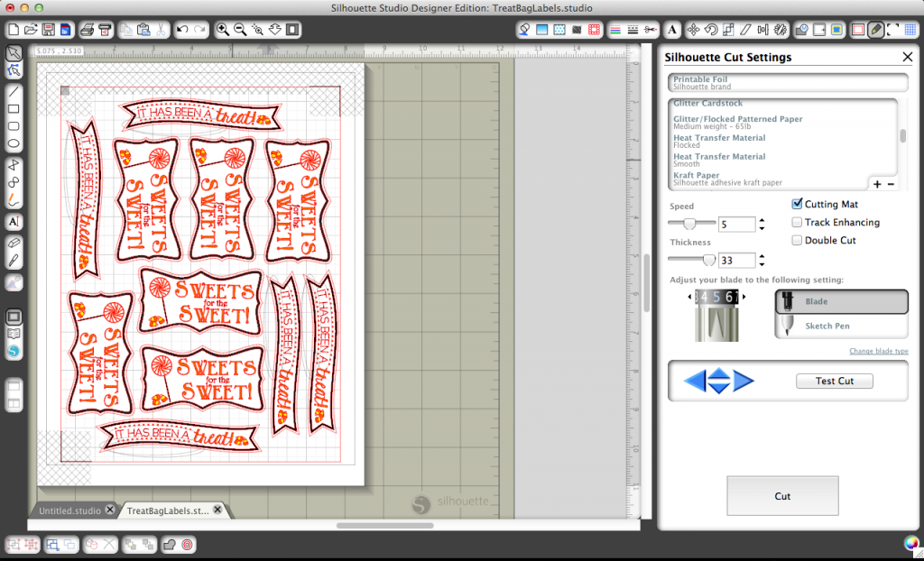Click the blade setting left arrow
The image size is (924, 561).
[x=690, y=297]
